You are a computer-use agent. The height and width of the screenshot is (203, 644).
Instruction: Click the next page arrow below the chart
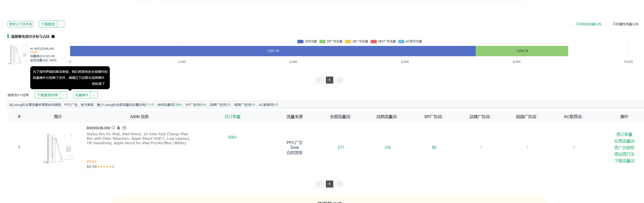point(339,80)
